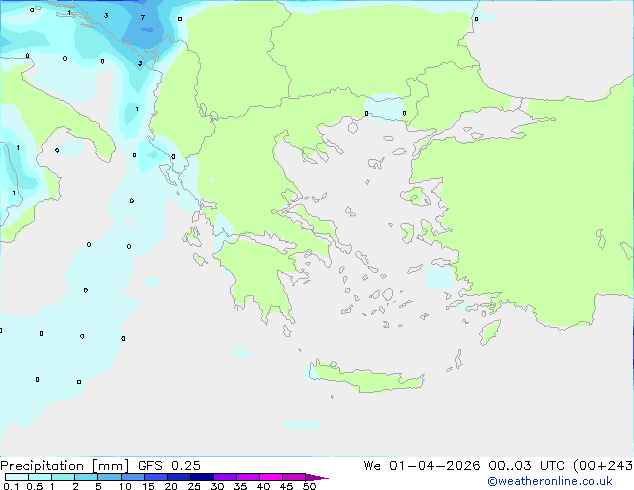
Task: Click the 45–50 mm legend color swatch
Action: [294, 477]
